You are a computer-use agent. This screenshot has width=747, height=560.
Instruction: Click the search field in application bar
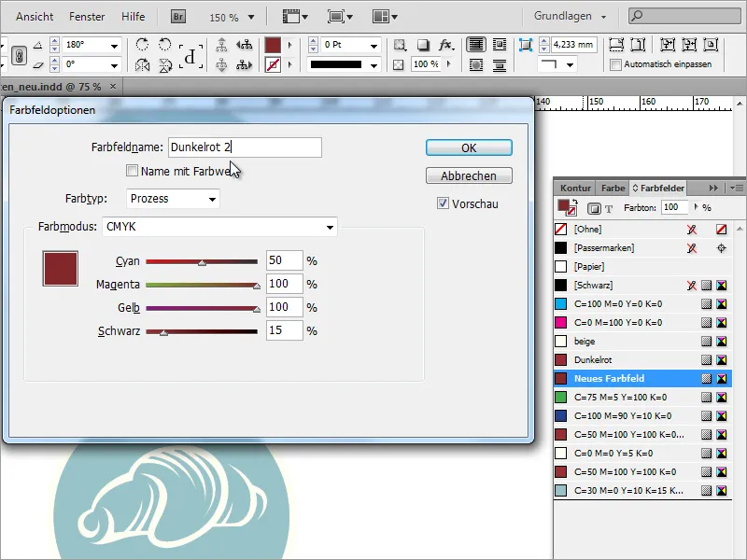[684, 16]
